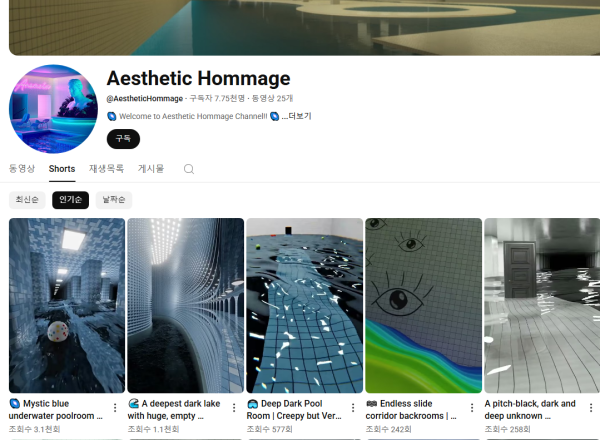Open three-dot menu of Deep Dark Pool Room
Image resolution: width=600 pixels, height=440 pixels.
click(353, 408)
